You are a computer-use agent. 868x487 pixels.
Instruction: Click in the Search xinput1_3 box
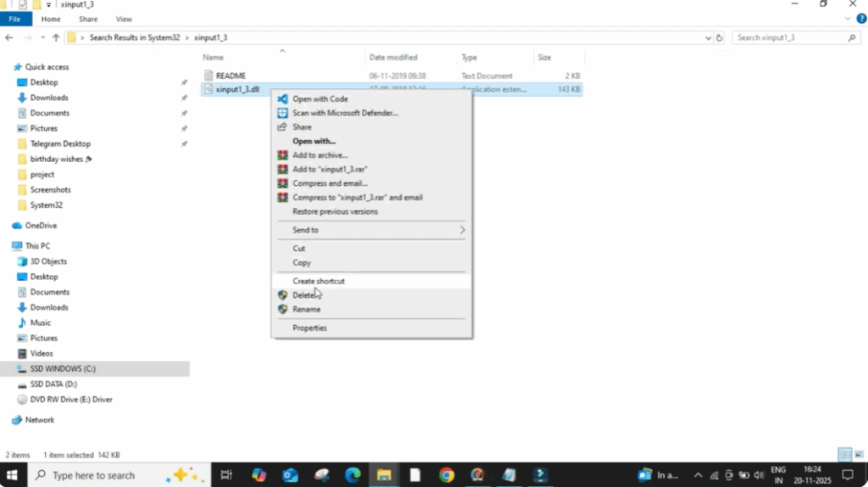788,38
